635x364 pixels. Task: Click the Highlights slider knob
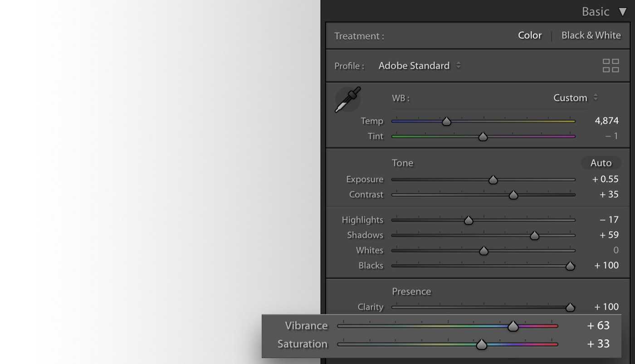(x=469, y=220)
